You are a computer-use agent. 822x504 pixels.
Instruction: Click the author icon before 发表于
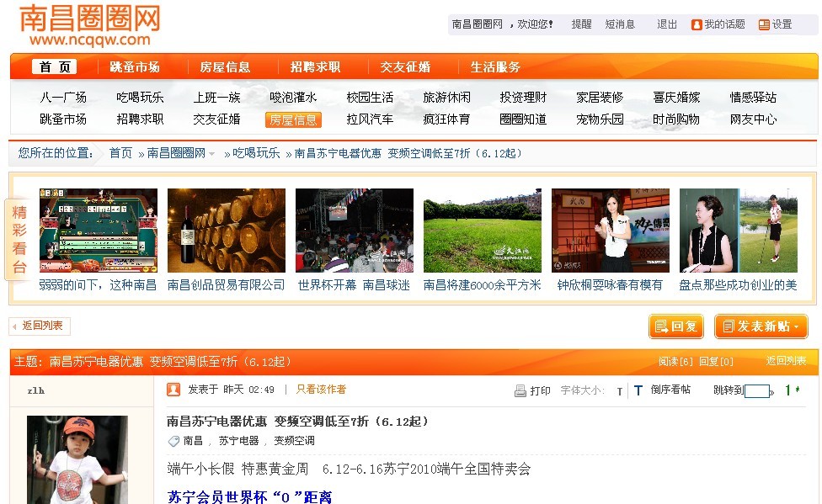pyautogui.click(x=173, y=390)
